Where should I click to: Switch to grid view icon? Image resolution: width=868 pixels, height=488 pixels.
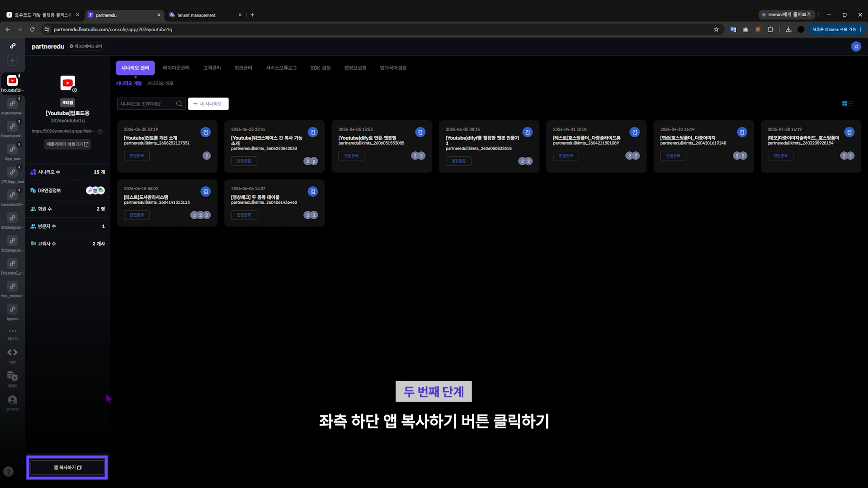(844, 103)
